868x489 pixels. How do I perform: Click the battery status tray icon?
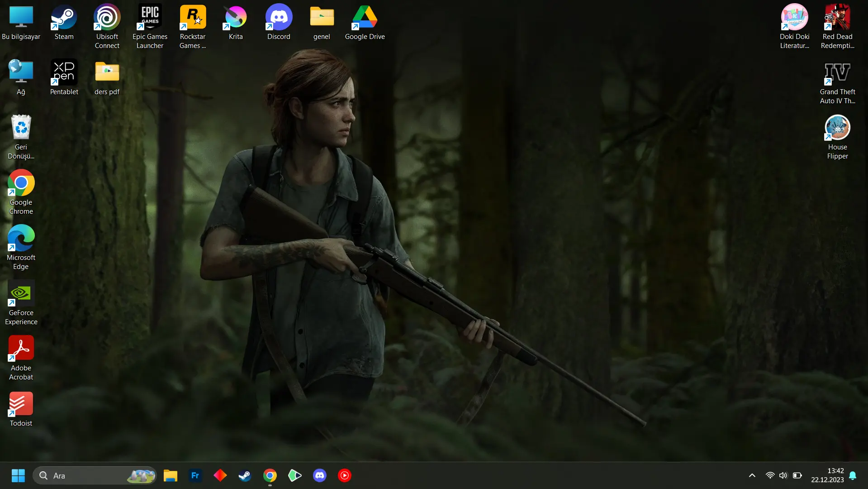[797, 475]
